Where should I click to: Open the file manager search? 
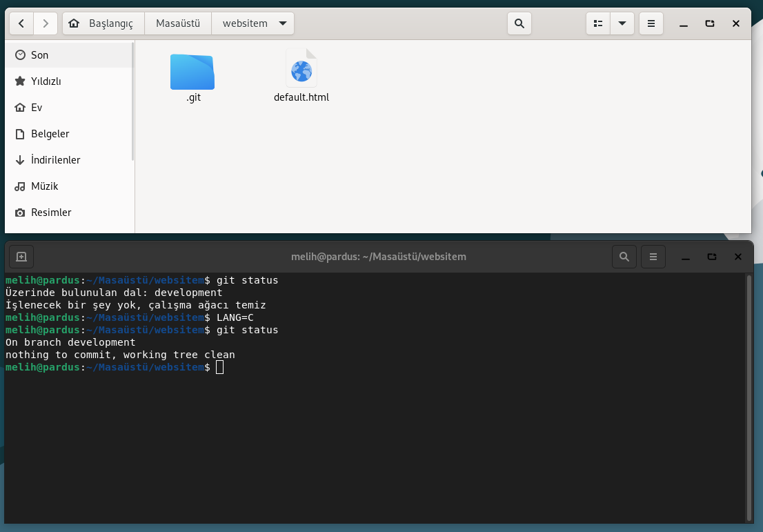coord(519,23)
